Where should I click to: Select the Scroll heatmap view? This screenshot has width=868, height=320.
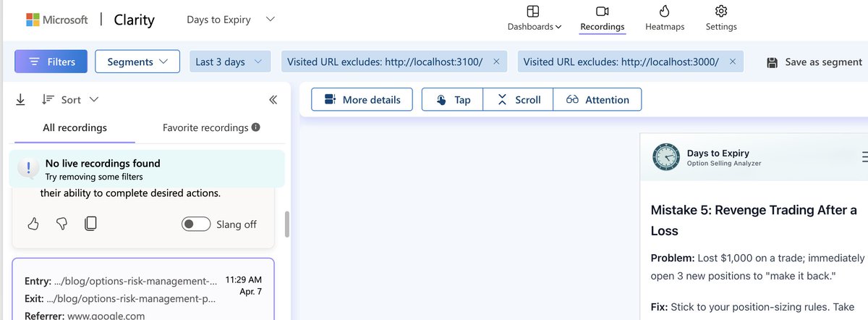click(518, 100)
